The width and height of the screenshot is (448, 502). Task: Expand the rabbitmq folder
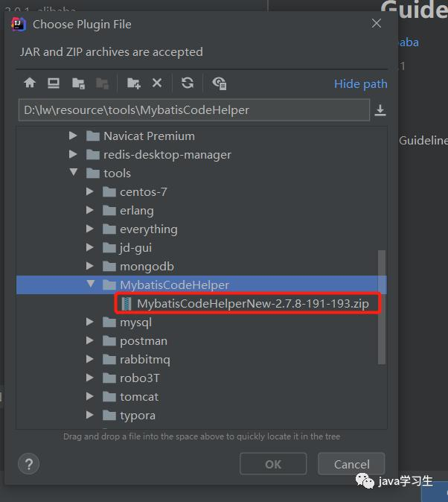[x=90, y=359]
